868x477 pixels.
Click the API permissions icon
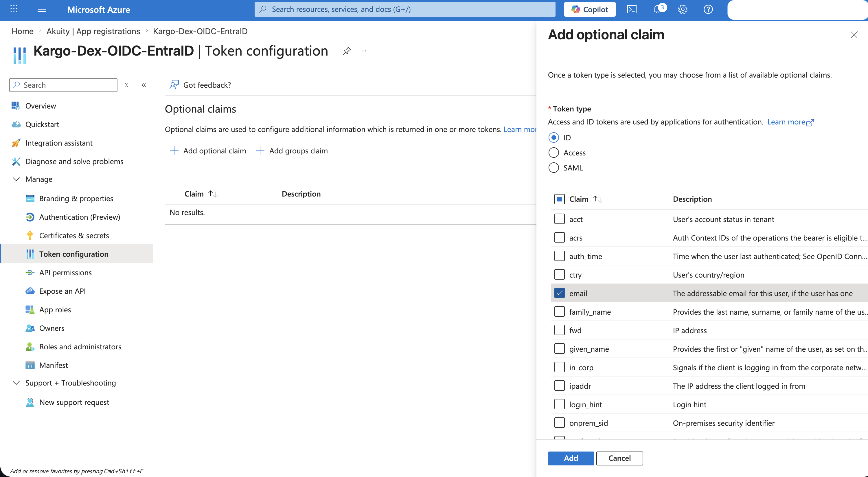[30, 273]
